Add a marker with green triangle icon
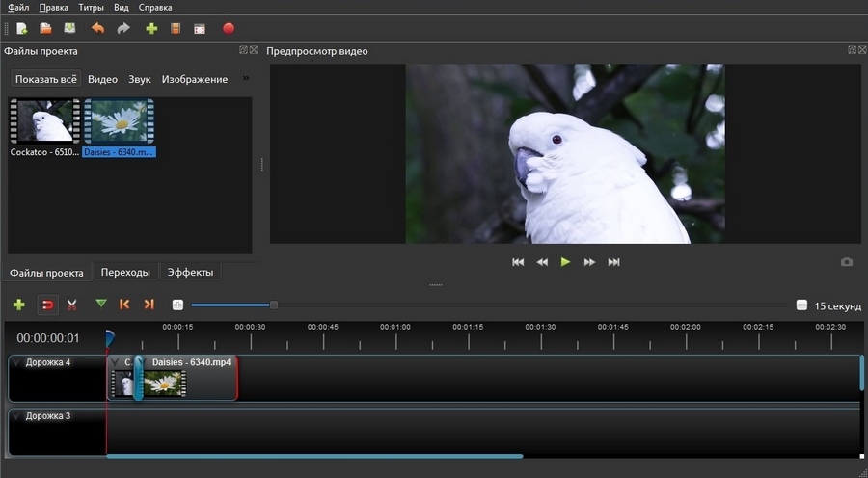The width and height of the screenshot is (868, 478). coord(100,304)
